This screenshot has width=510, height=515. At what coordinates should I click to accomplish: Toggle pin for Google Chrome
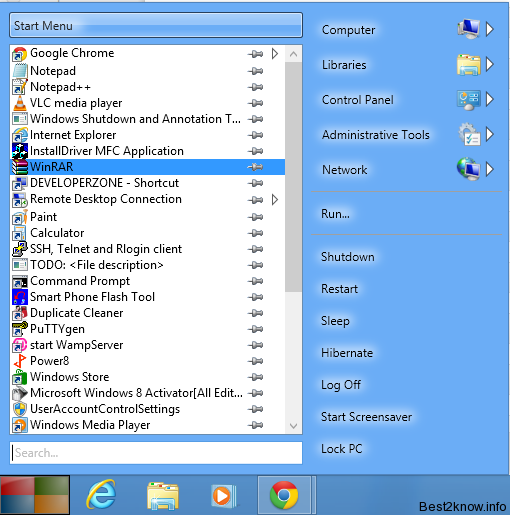(x=256, y=54)
